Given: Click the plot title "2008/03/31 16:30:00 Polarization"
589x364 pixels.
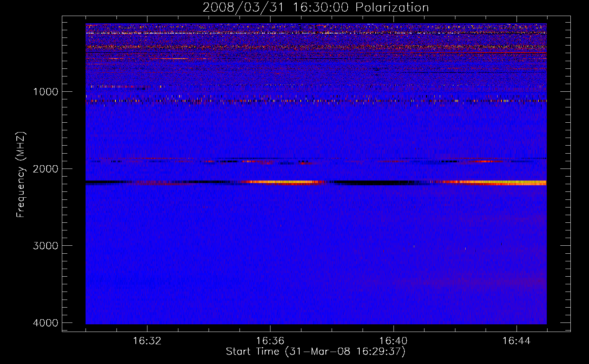Looking at the screenshot, I should 316,7.
